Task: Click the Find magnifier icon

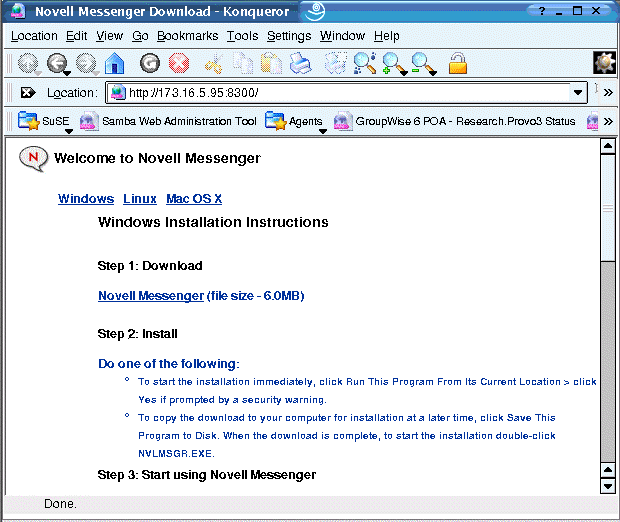Action: pos(365,64)
